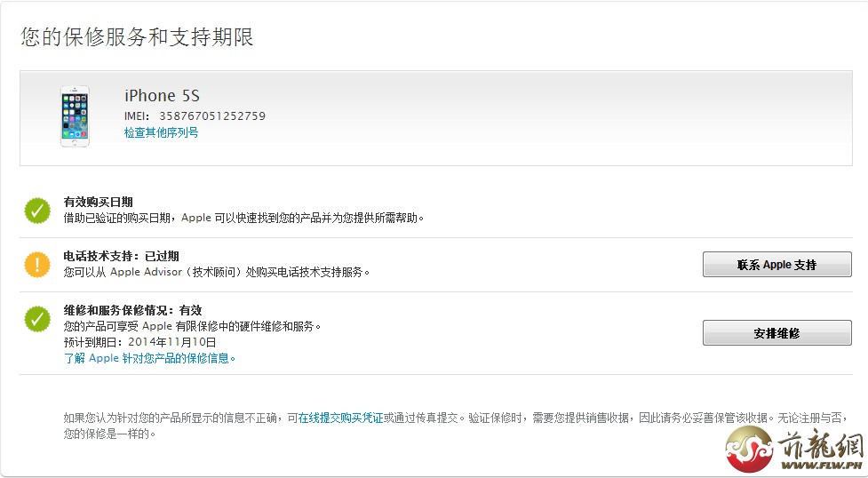This screenshot has height=478, width=868.
Task: Click the heading 您的保修服务和支持期限
Action: tap(137, 36)
